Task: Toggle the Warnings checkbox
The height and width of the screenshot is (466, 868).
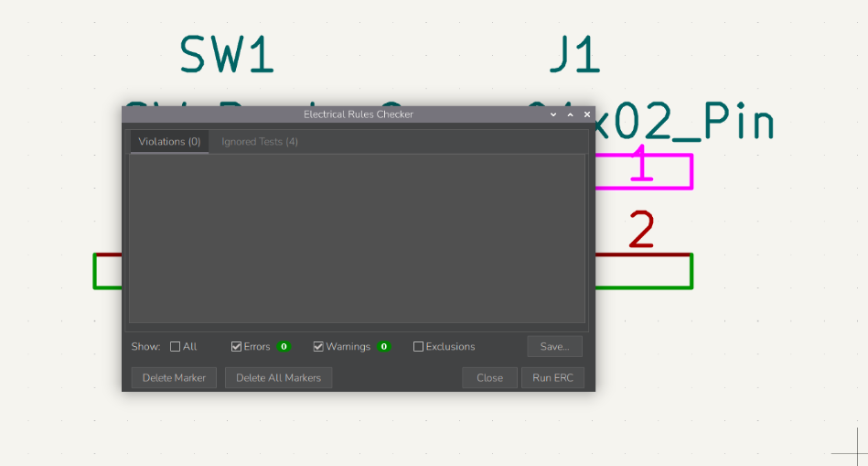Action: (318, 347)
